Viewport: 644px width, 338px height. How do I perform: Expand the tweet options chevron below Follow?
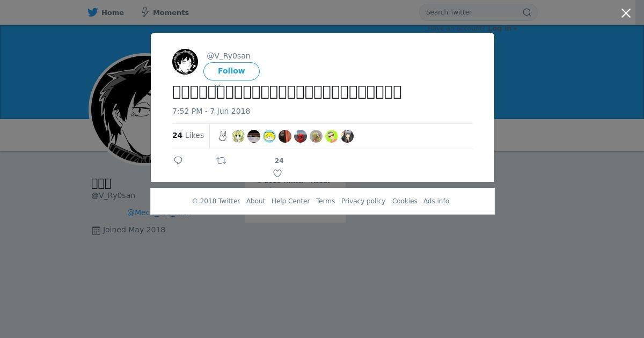[x=217, y=85]
